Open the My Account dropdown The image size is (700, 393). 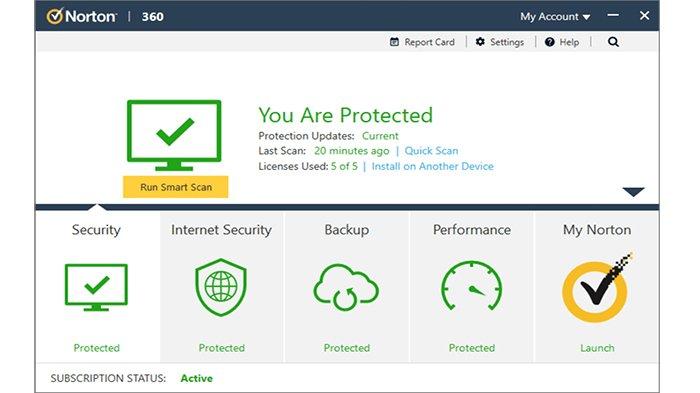click(555, 17)
